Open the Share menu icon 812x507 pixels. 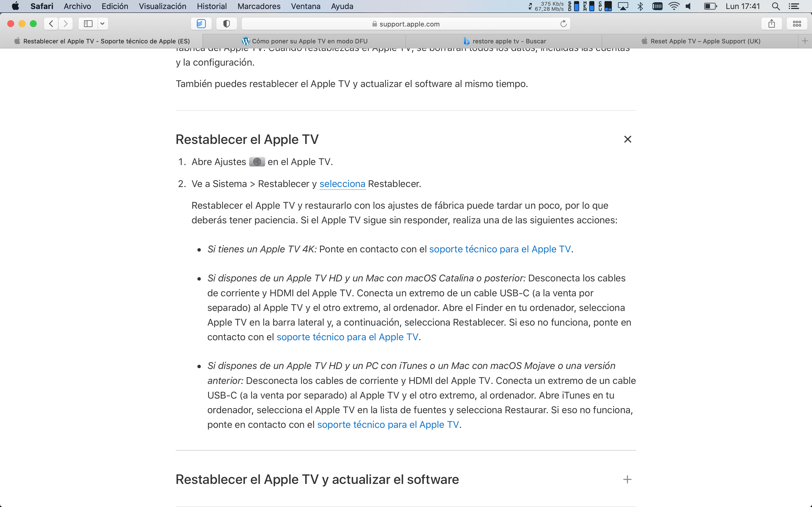[x=771, y=24]
